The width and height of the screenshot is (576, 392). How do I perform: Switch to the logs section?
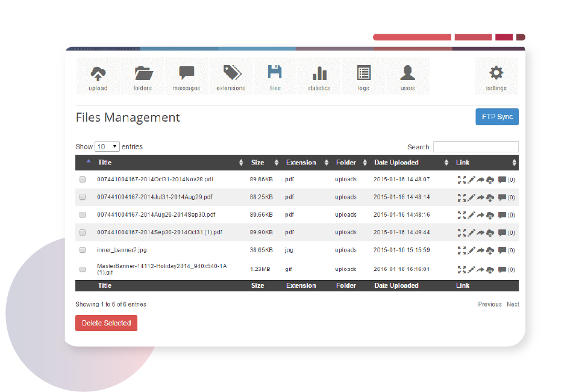point(363,77)
